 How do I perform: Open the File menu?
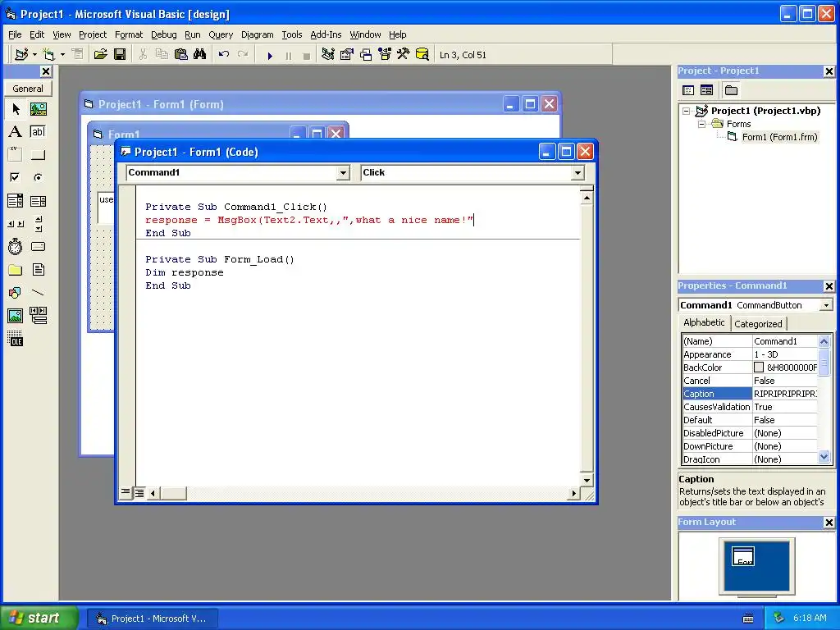pos(15,34)
